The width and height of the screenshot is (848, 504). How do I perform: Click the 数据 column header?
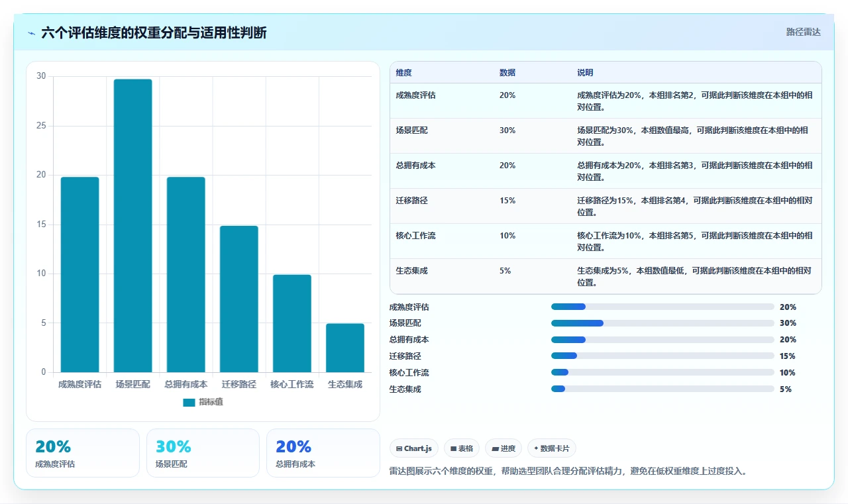507,73
